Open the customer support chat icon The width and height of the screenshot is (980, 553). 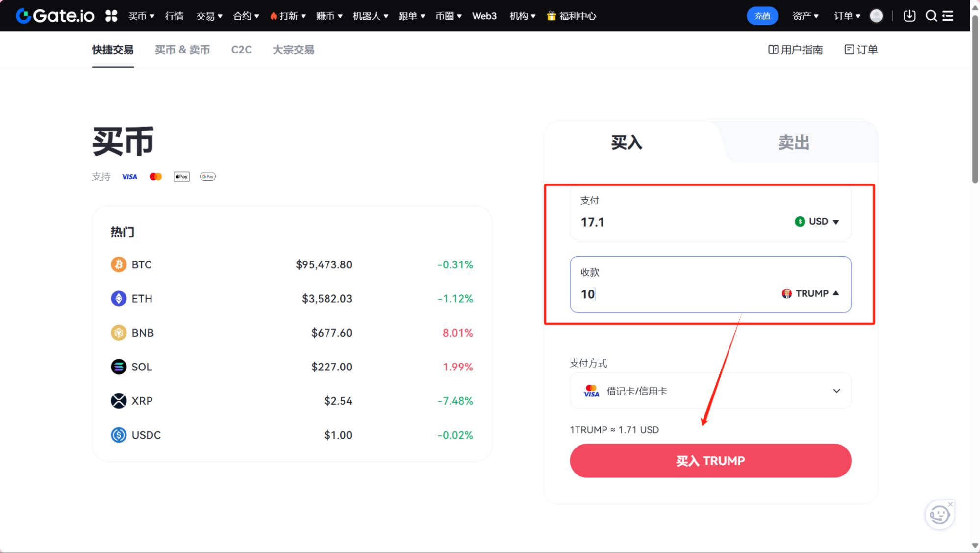click(x=939, y=515)
